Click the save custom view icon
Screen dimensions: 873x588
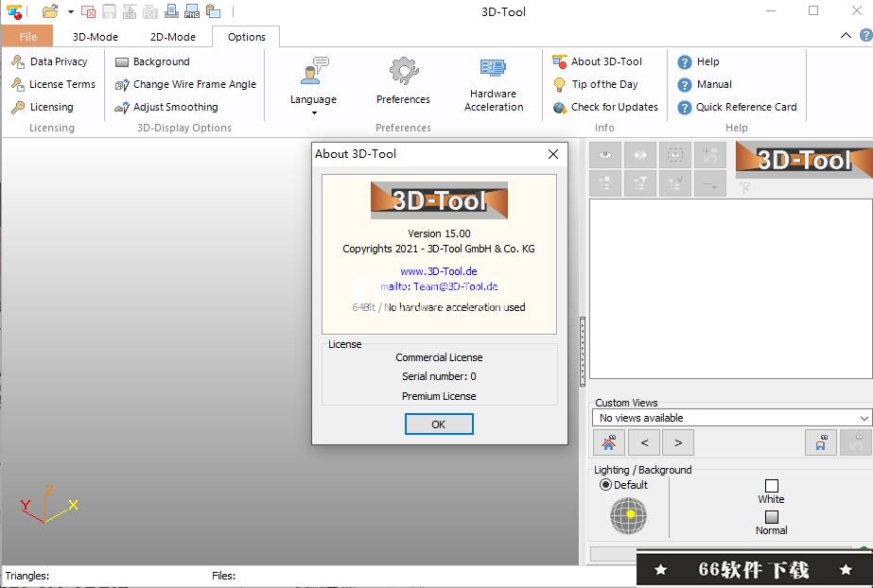tap(821, 442)
